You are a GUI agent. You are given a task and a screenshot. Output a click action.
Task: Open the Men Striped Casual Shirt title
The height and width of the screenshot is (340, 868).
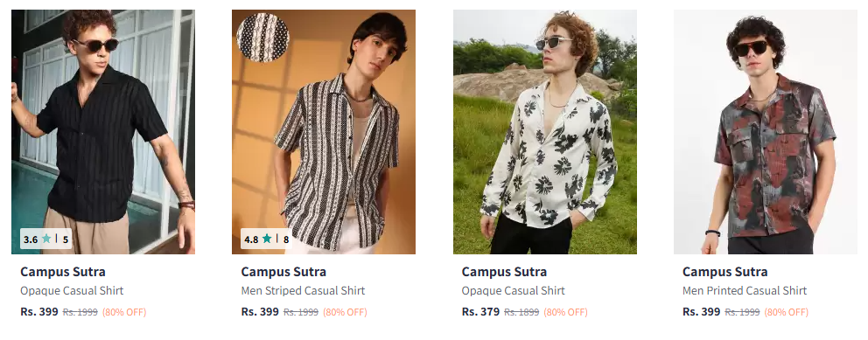[303, 291]
